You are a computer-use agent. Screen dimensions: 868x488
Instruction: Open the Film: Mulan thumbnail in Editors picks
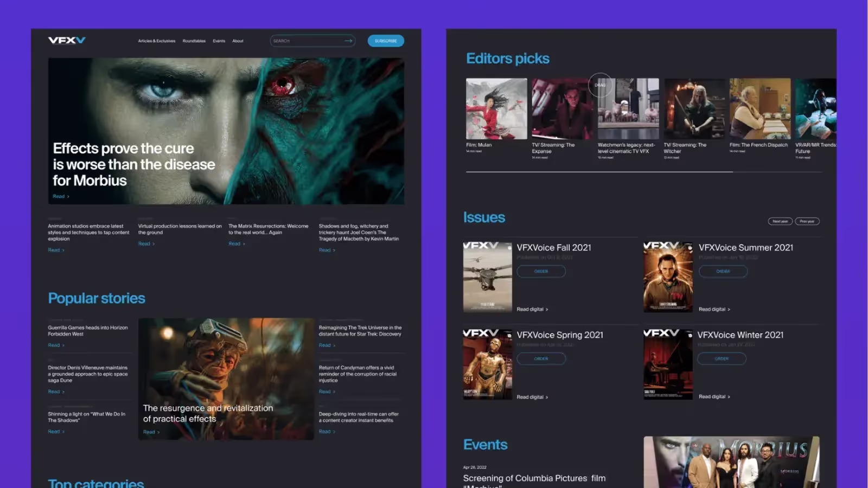coord(496,109)
